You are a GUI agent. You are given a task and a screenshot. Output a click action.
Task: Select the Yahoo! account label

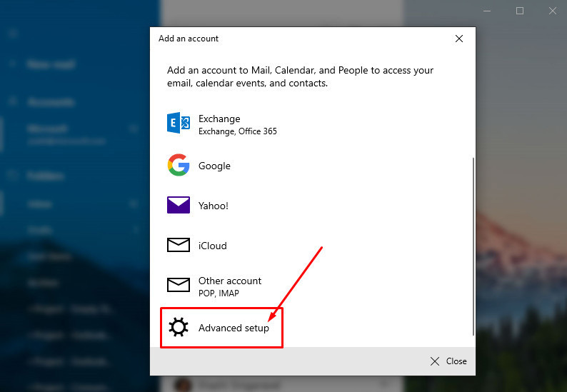pyautogui.click(x=213, y=206)
